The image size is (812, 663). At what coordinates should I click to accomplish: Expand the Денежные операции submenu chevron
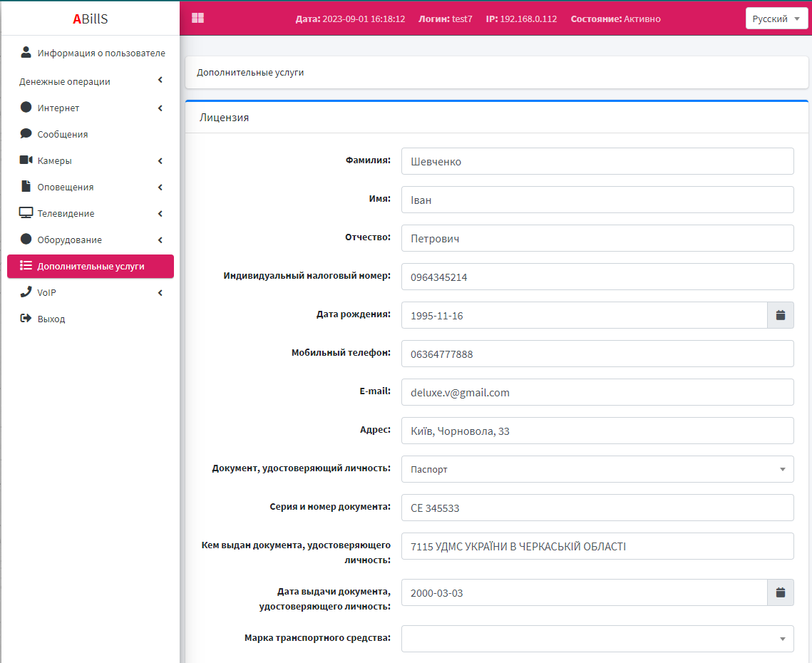(160, 80)
